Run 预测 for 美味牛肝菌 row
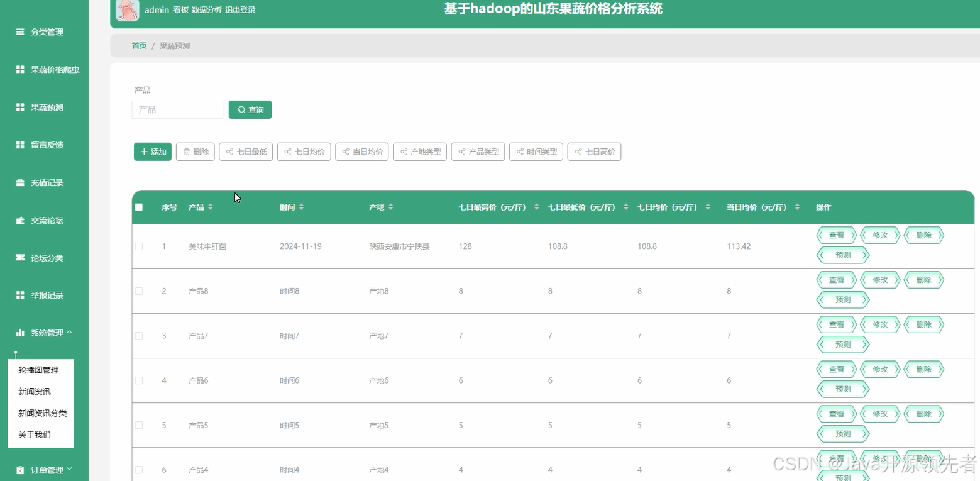 pyautogui.click(x=843, y=255)
